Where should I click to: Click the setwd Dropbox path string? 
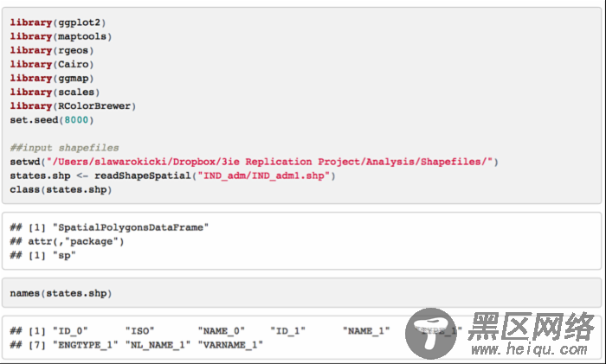(x=270, y=162)
